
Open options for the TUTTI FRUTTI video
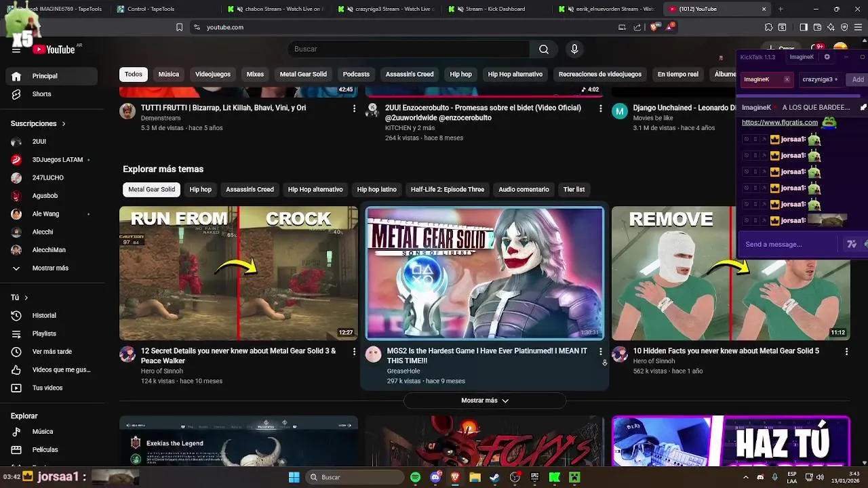354,108
